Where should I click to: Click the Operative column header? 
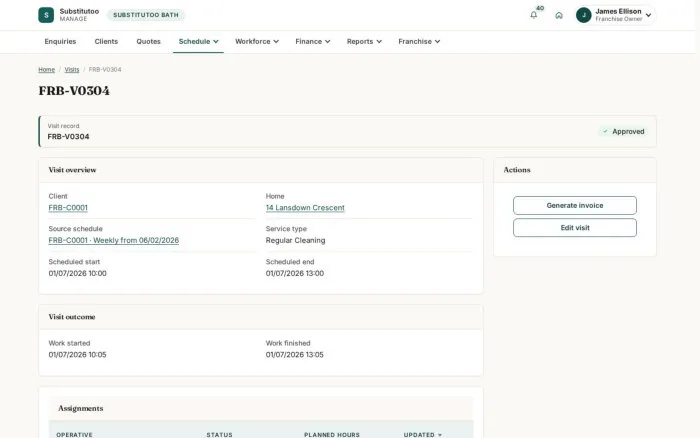[74, 434]
